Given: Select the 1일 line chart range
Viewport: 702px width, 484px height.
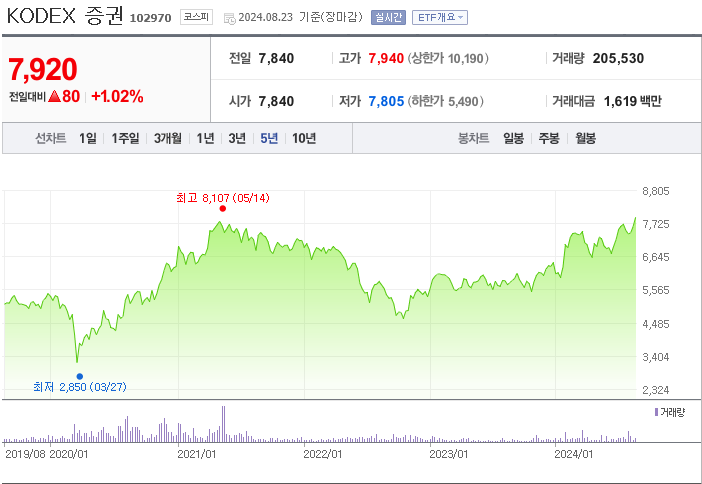Looking at the screenshot, I should 88,138.
